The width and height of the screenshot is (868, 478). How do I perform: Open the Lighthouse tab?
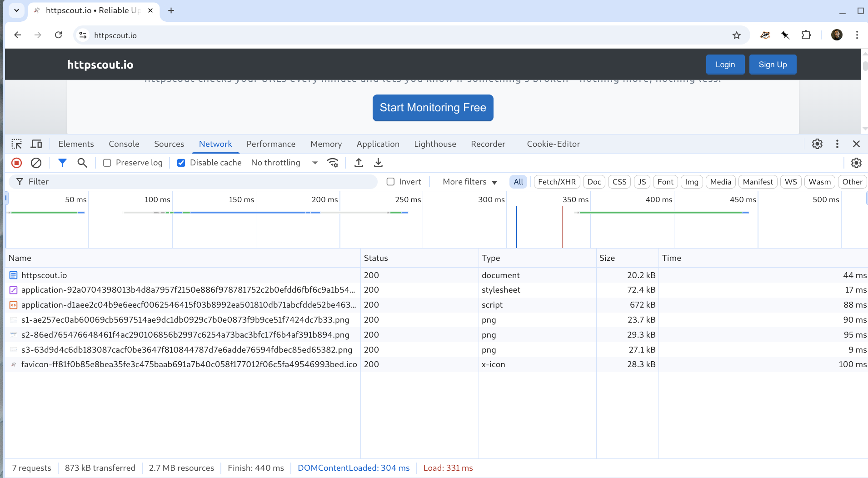[x=435, y=144]
